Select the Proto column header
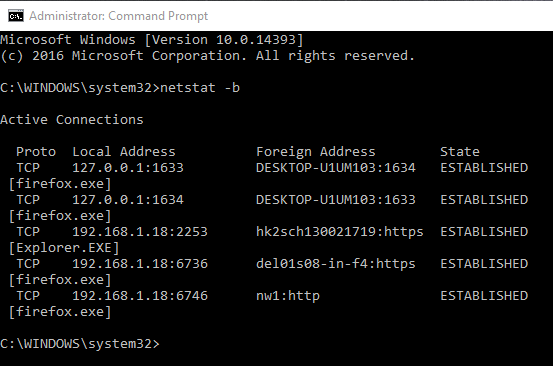 pyautogui.click(x=36, y=152)
